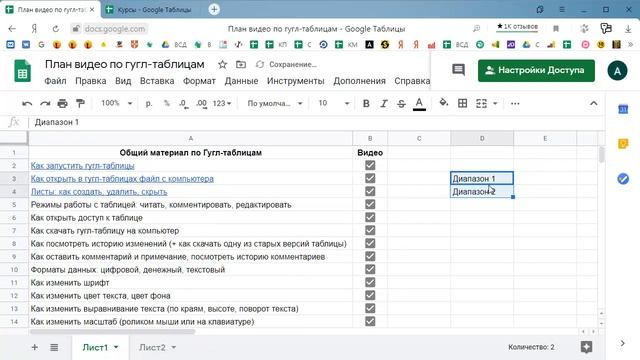
Task: Open the merge cells dropdown arrow
Action: 495,104
